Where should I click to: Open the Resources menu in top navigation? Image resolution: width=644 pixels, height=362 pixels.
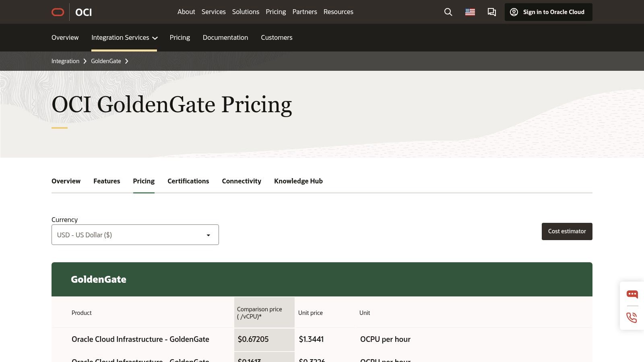[338, 12]
